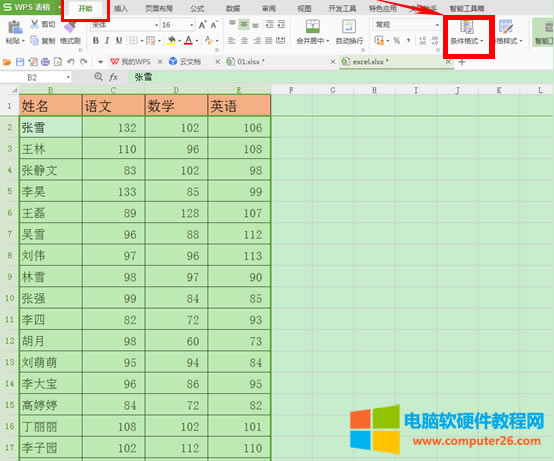This screenshot has width=554, height=461.
Task: Print with the printer icon
Action: (45, 62)
